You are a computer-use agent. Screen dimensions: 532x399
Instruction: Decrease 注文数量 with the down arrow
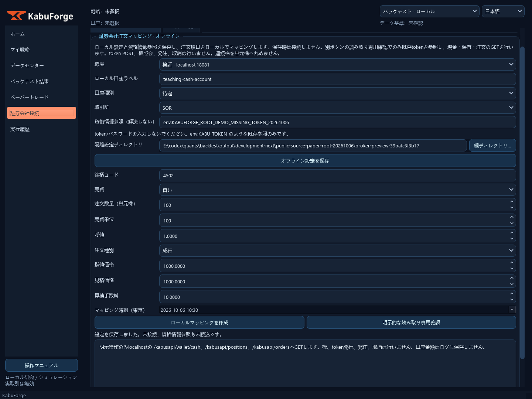tap(512, 208)
